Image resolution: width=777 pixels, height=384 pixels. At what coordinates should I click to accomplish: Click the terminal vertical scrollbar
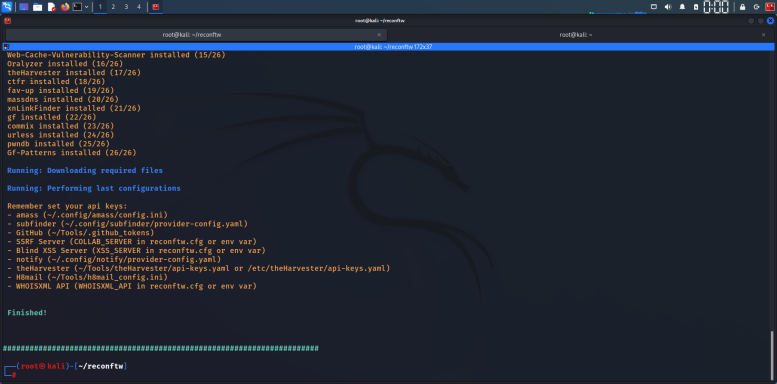tap(772, 355)
